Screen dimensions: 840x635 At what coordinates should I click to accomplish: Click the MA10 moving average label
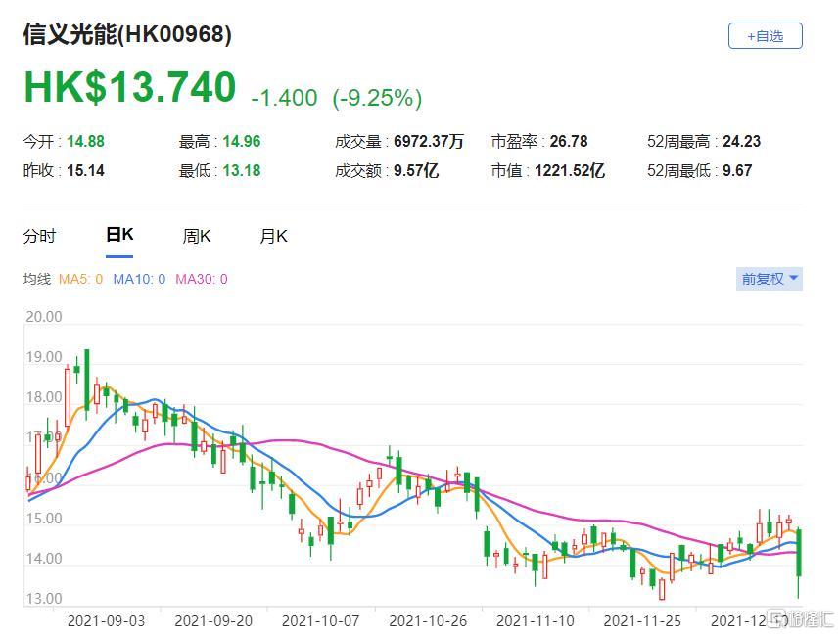coord(139,279)
